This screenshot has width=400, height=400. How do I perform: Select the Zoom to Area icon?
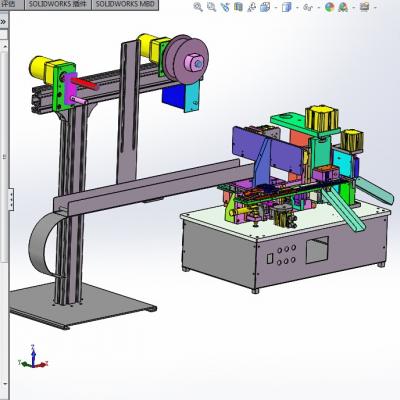[212, 7]
